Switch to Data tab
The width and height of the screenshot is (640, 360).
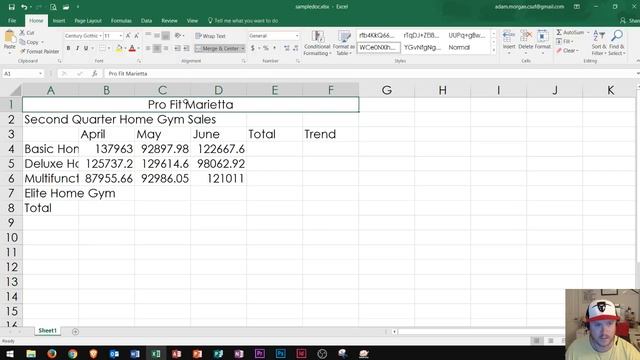pyautogui.click(x=146, y=20)
